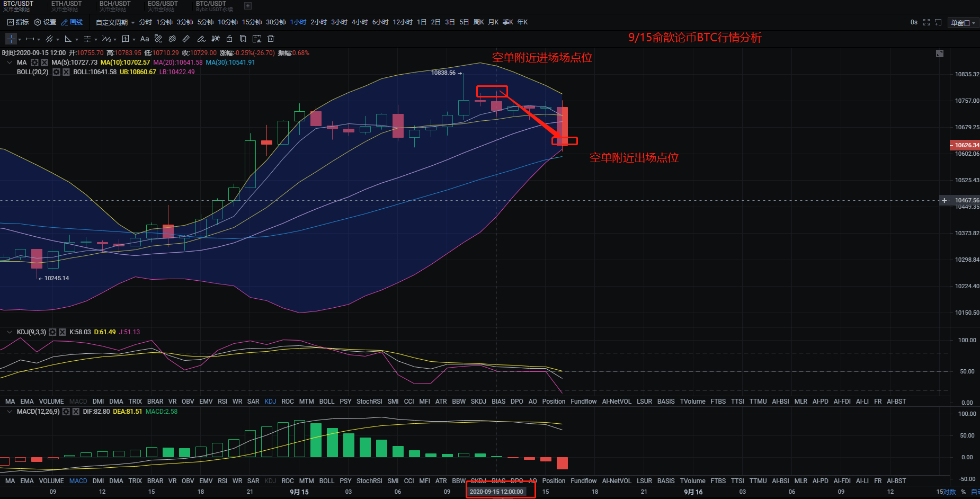
Task: Select the 1日 daily timeframe
Action: pyautogui.click(x=422, y=22)
